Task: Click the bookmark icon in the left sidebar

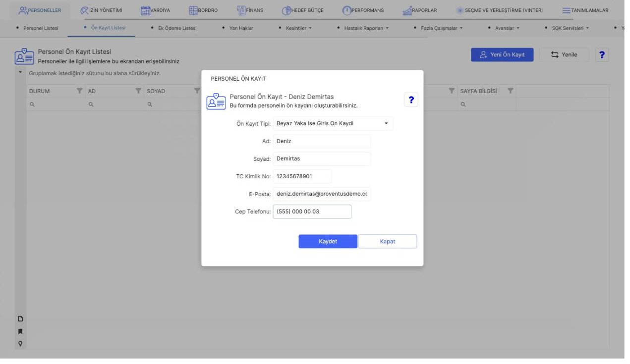Action: pyautogui.click(x=20, y=331)
